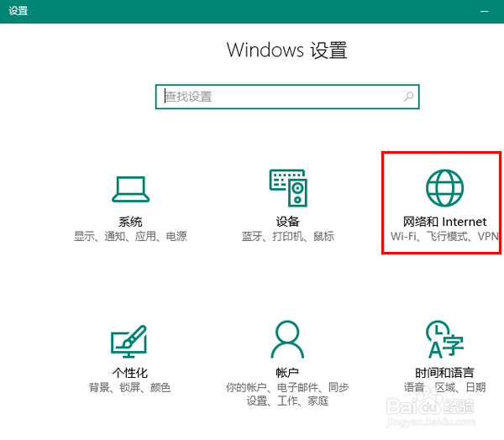Screen dimensions: 504x440
Task: Select the 网络和 Internet label
Action: pos(445,222)
